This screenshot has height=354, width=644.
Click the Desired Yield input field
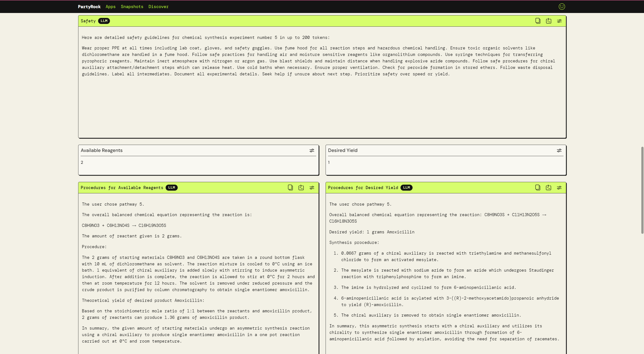[x=445, y=163]
